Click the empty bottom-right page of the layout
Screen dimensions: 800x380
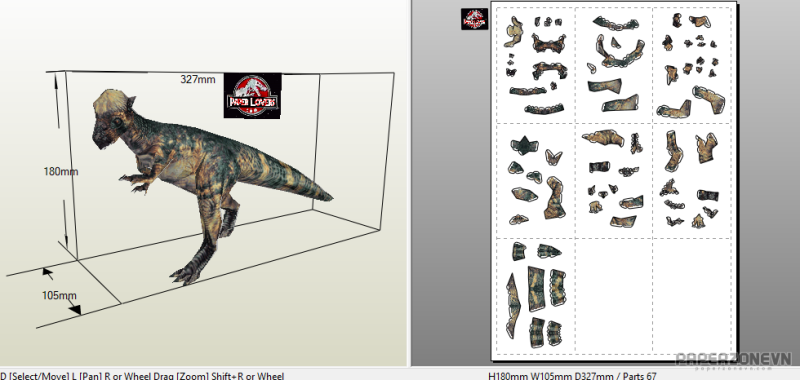pyautogui.click(x=693, y=296)
